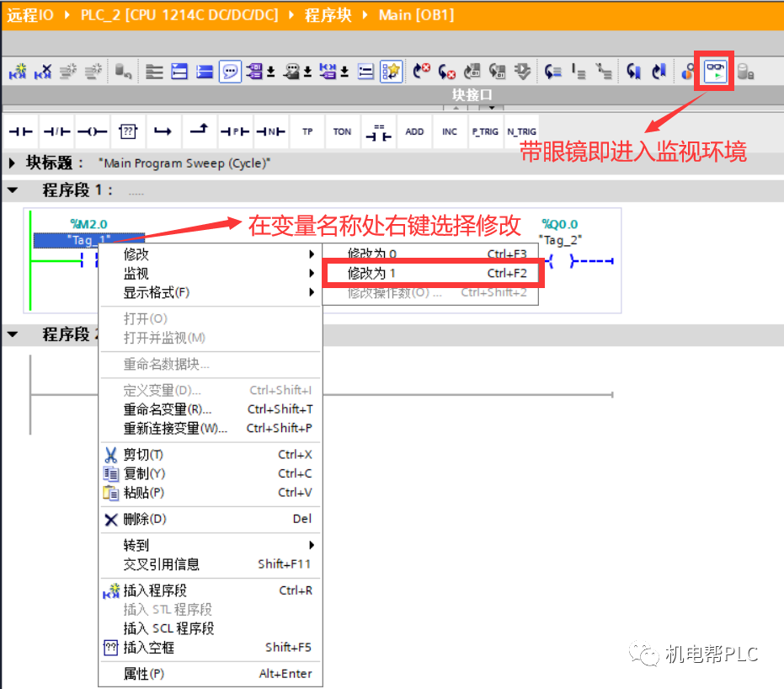Choose 插入程序段 from context menu
This screenshot has width=784, height=689.
(x=211, y=590)
